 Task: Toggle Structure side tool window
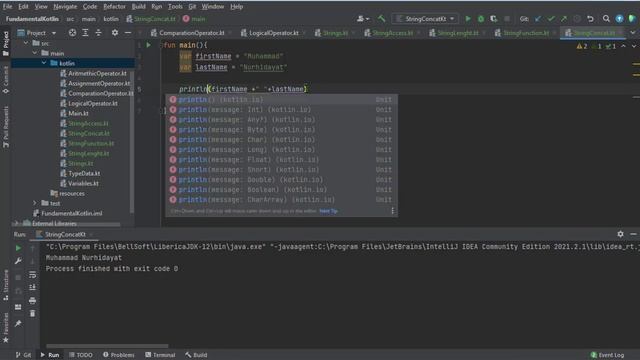point(6,285)
